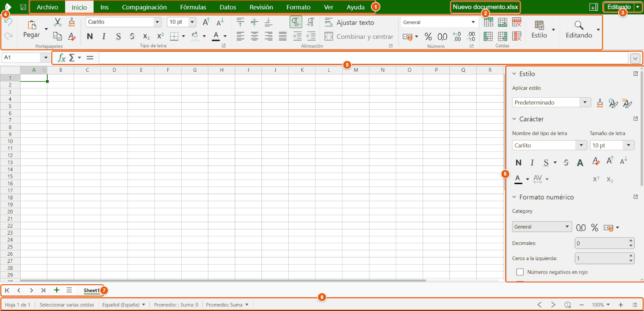This screenshot has width=644, height=311.
Task: Open the Compaginación tab
Action: click(x=144, y=7)
